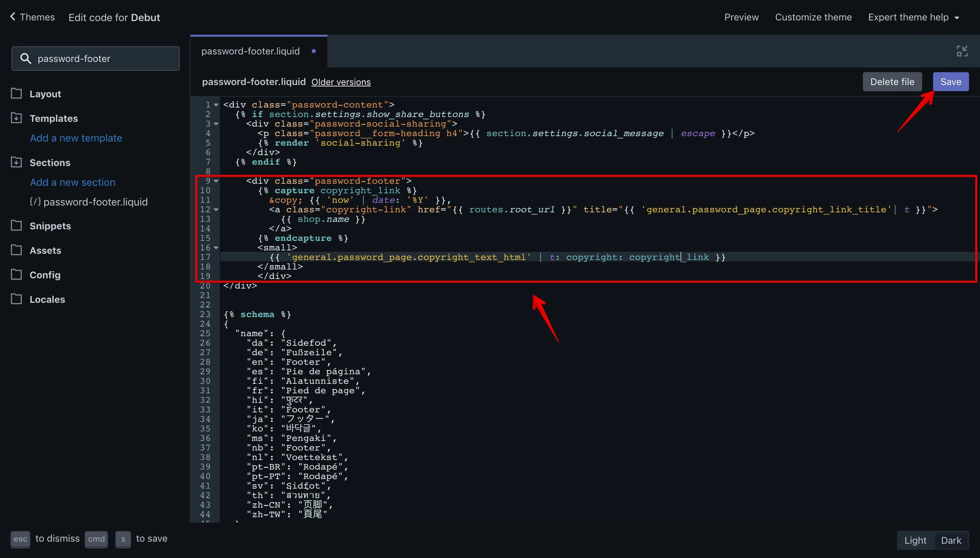Click the Delete file button
Image resolution: width=980 pixels, height=558 pixels.
(892, 82)
